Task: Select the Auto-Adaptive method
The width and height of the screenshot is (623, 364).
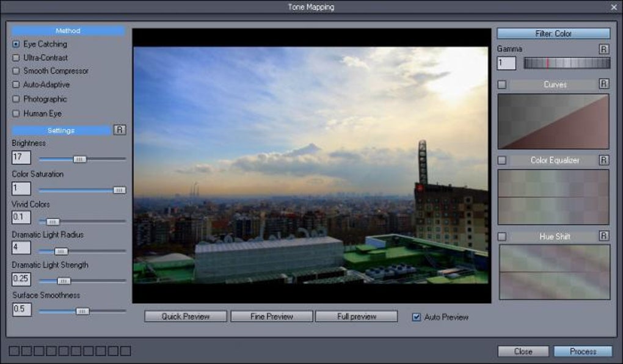Action: click(x=16, y=85)
